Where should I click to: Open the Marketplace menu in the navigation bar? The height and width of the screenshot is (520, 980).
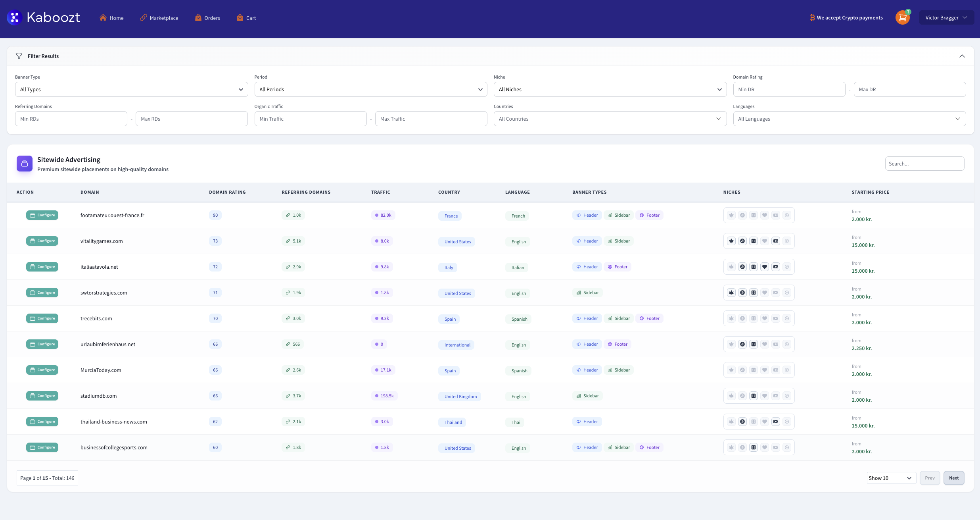coord(159,17)
